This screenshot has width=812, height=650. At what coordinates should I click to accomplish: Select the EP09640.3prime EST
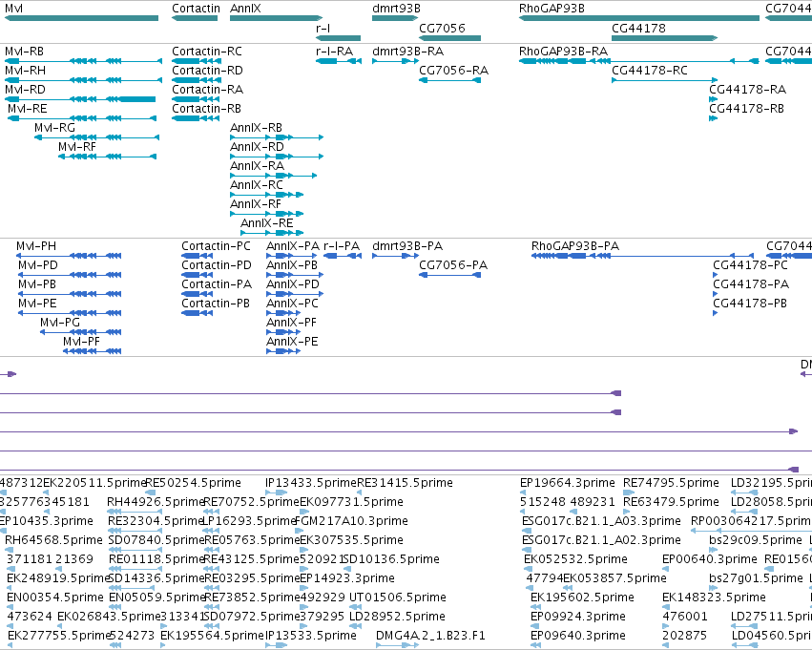536,645
